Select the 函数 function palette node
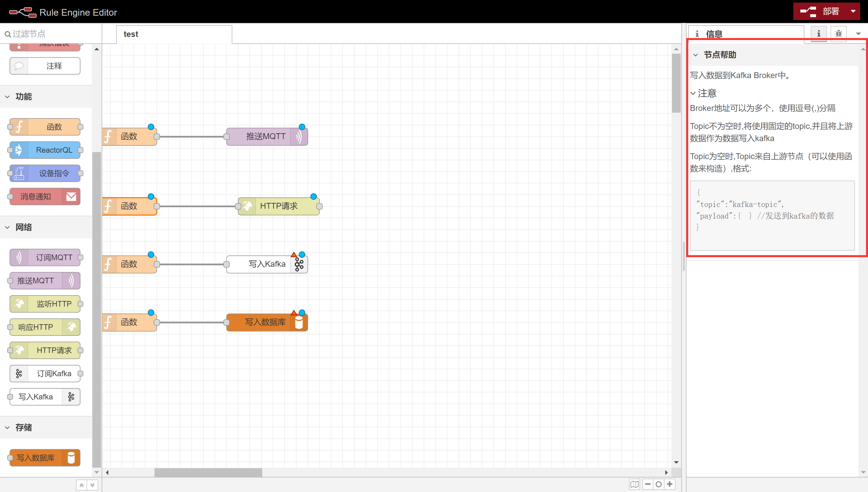 point(45,127)
